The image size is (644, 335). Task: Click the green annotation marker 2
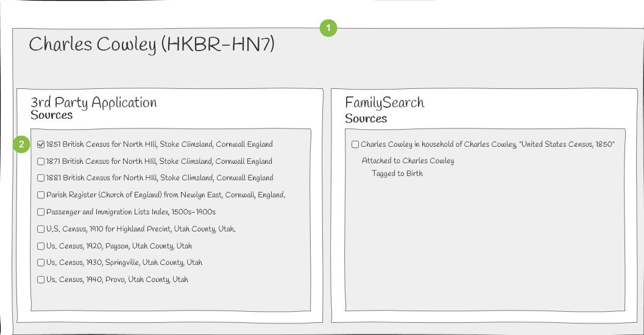[x=21, y=144]
